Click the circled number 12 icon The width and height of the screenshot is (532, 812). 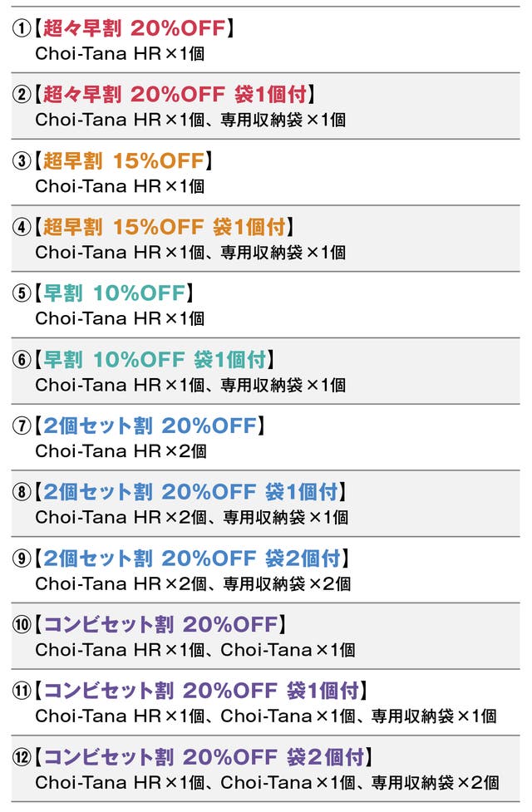pos(21,758)
